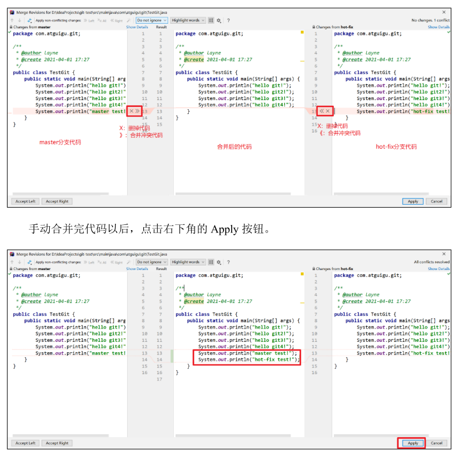Click master Show Details link in 1-conflict dialog
The height and width of the screenshot is (458, 476).
click(x=137, y=27)
